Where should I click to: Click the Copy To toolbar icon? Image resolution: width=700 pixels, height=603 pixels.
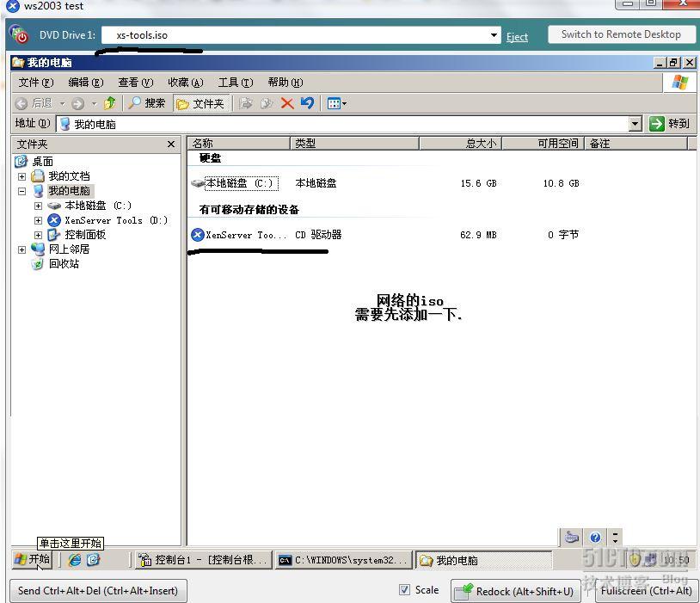coord(267,103)
